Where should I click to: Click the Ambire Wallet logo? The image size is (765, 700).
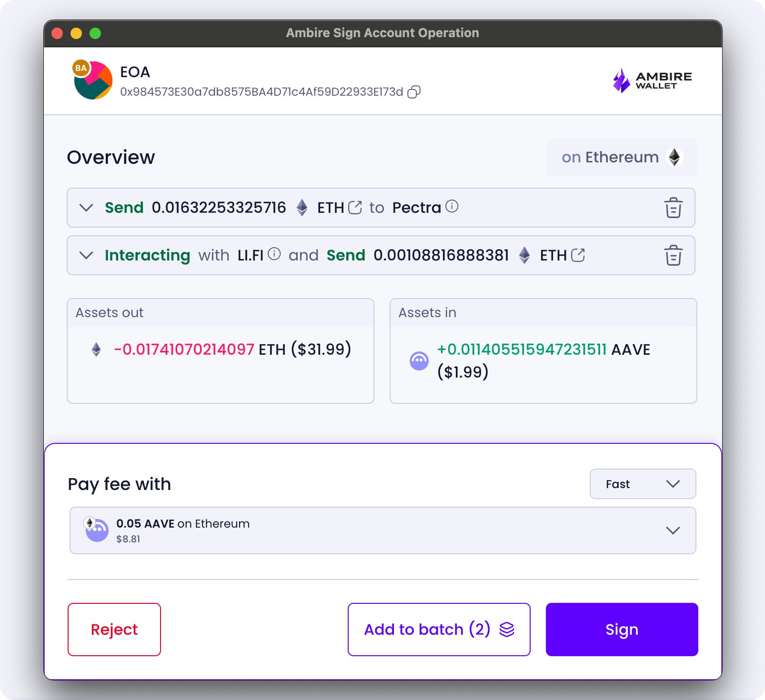652,80
